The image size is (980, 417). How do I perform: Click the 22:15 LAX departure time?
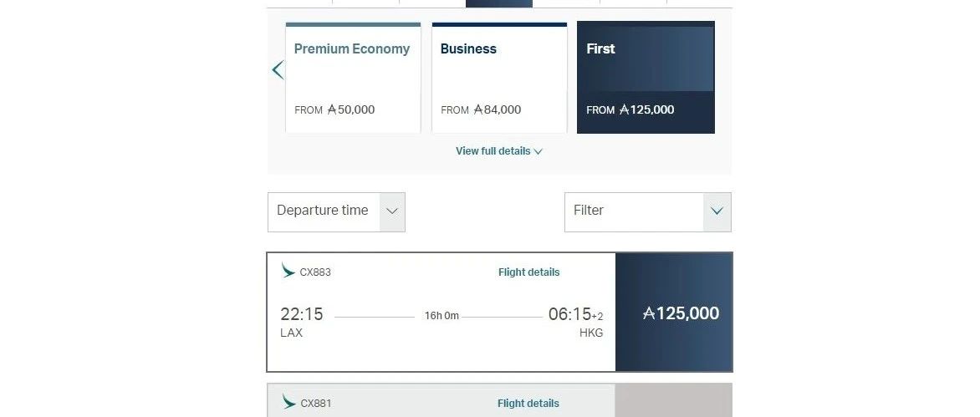coord(302,315)
